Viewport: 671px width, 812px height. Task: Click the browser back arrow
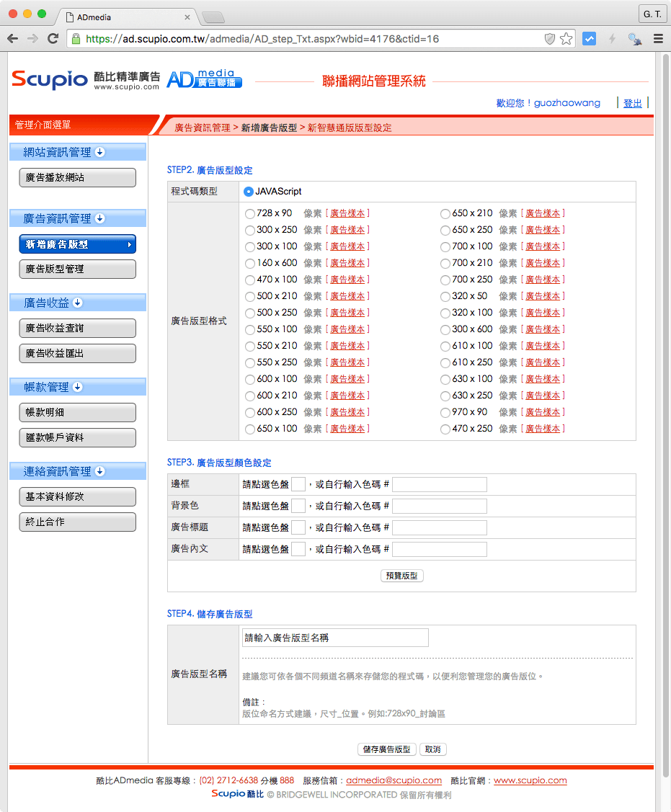click(13, 39)
